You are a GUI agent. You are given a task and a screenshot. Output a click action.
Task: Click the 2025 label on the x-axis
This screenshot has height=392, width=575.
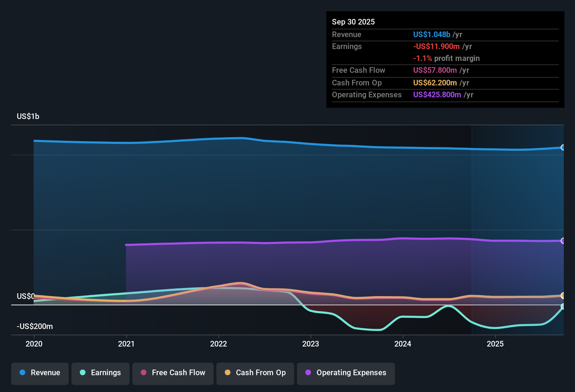496,344
